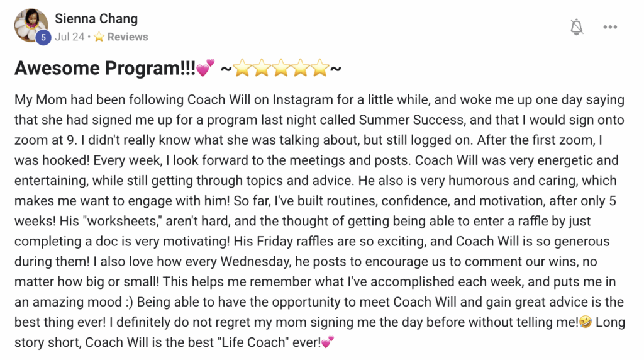Open the Sienna Chang author name link

click(x=96, y=19)
